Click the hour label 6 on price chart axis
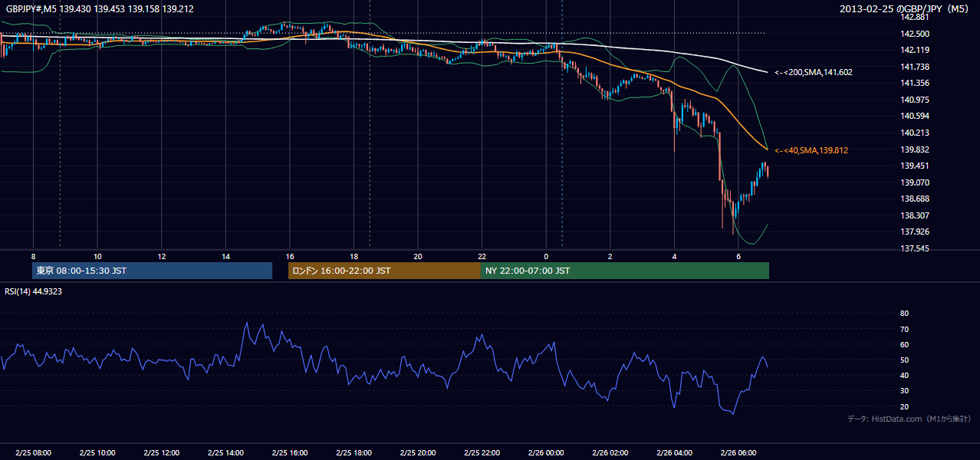This screenshot has height=460, width=980. 738,256
